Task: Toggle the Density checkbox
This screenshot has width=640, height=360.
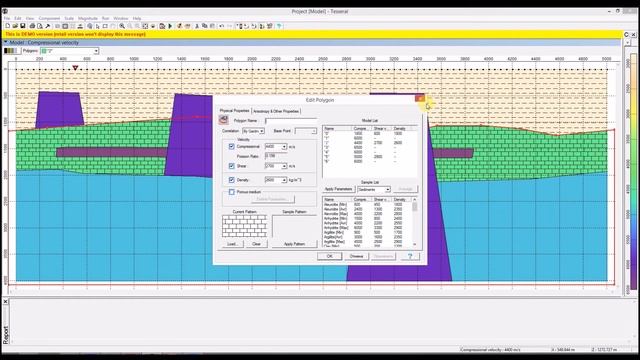Action: [231, 180]
